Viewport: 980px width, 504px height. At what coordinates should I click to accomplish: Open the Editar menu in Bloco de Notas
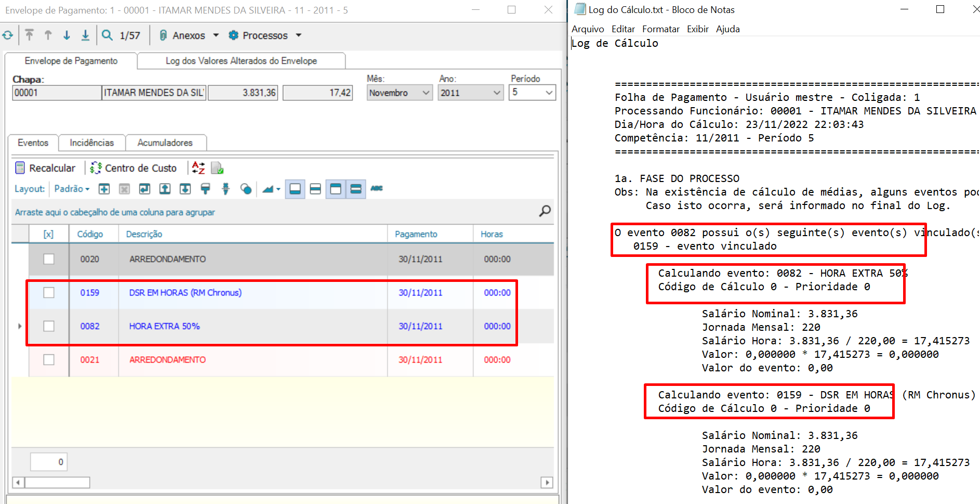pyautogui.click(x=623, y=29)
